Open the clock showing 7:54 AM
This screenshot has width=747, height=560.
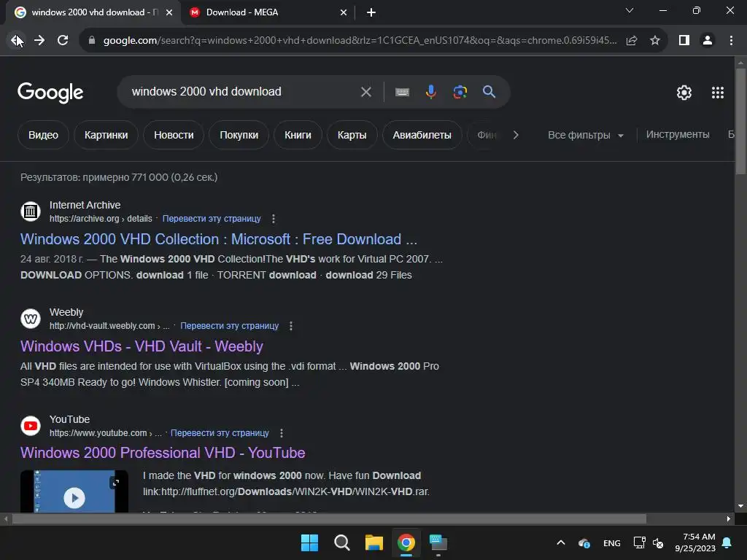695,542
